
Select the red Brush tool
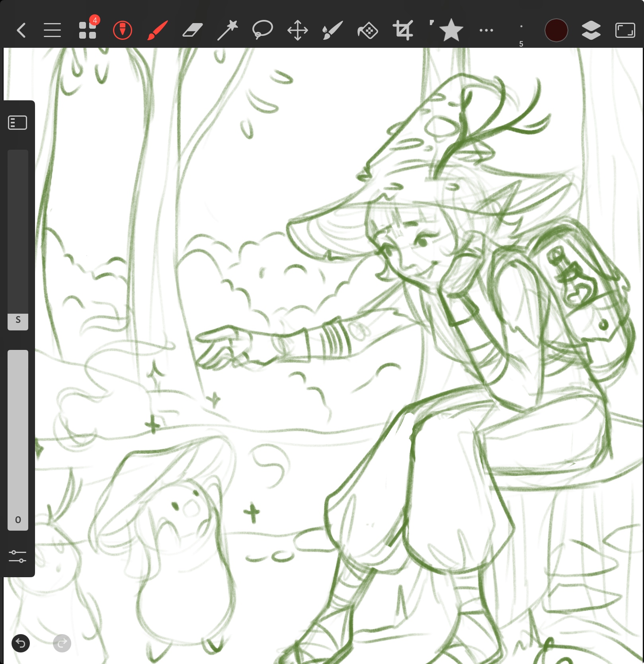point(157,30)
